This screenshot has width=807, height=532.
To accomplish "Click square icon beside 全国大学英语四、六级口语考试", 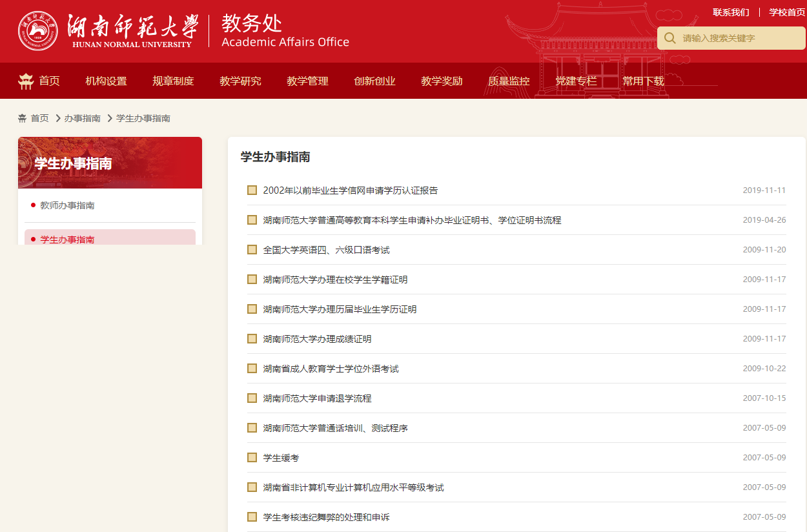I will 252,250.
